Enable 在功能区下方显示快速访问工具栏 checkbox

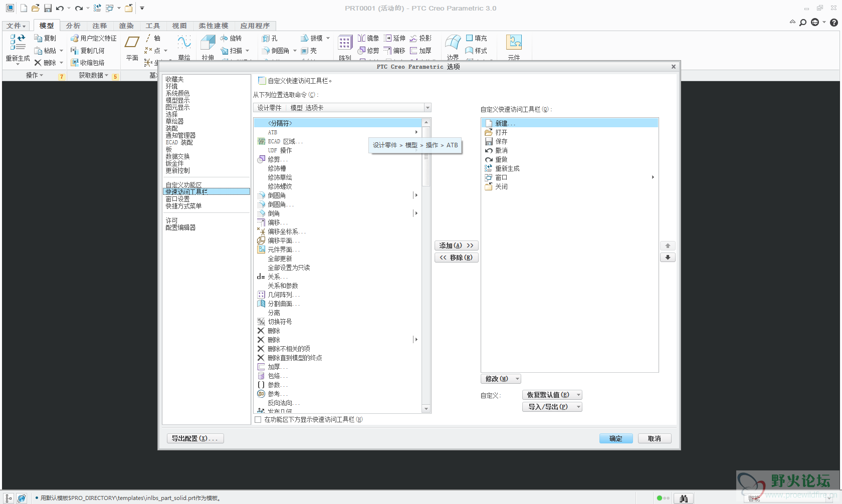[x=258, y=420]
